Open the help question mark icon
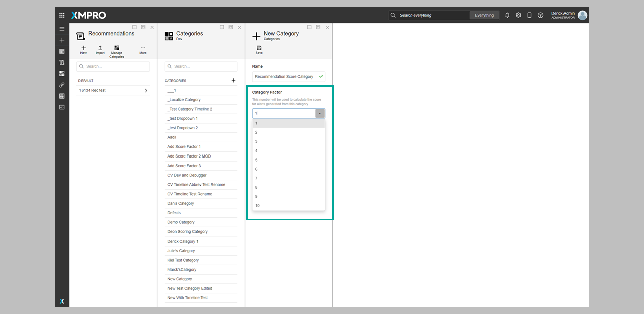Screen dimensions: 644x314 click(540, 15)
